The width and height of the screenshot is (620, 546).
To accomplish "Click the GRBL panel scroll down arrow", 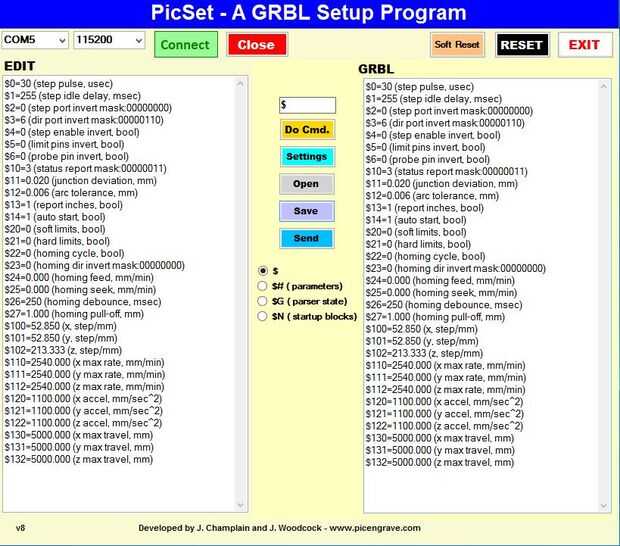I will (603, 506).
